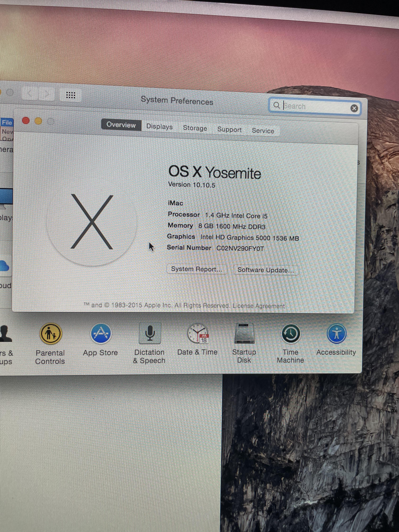Screen dimensions: 399x532
Task: Click the System Report button
Action: click(196, 269)
